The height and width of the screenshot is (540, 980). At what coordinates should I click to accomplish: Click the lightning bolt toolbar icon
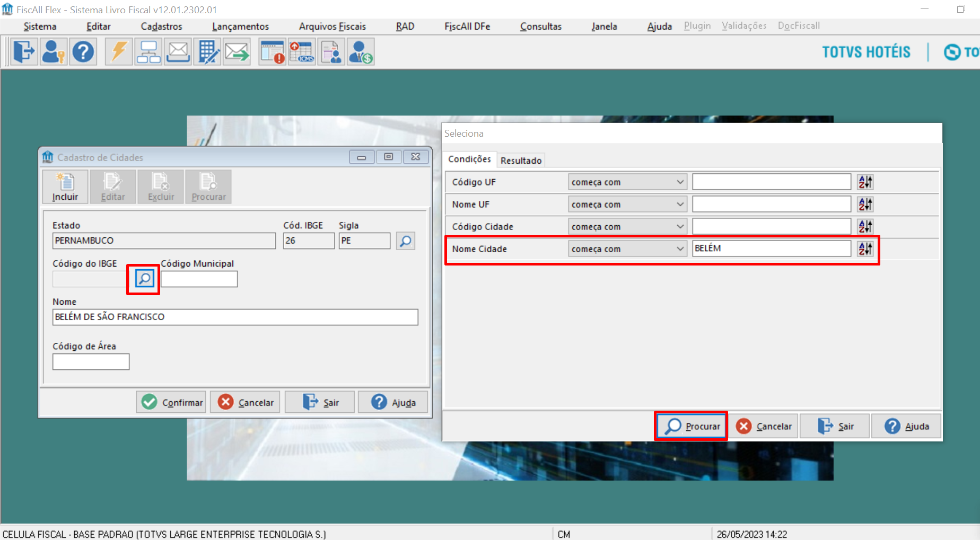tap(118, 52)
